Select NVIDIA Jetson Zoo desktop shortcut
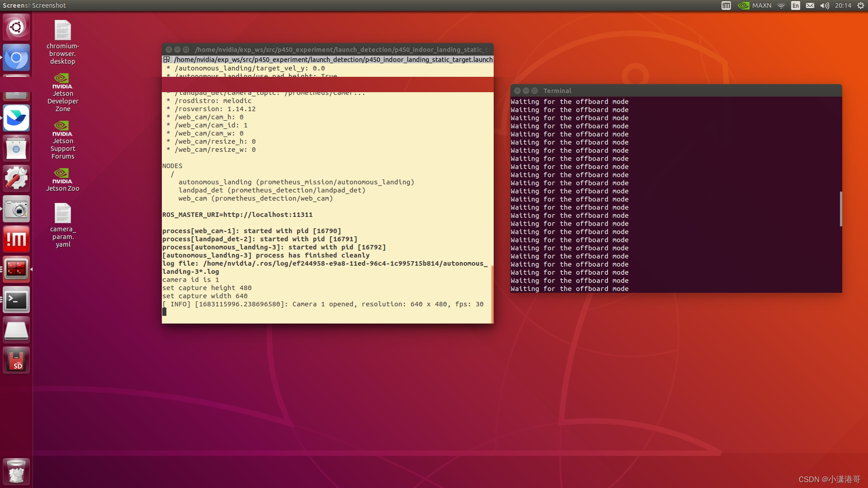Screen dimensions: 868x488 63,180
